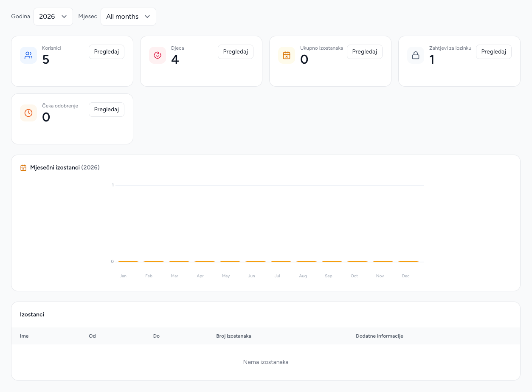
Task: Click the calendar icon beside Mjesečni izostanci title
Action: pyautogui.click(x=23, y=168)
